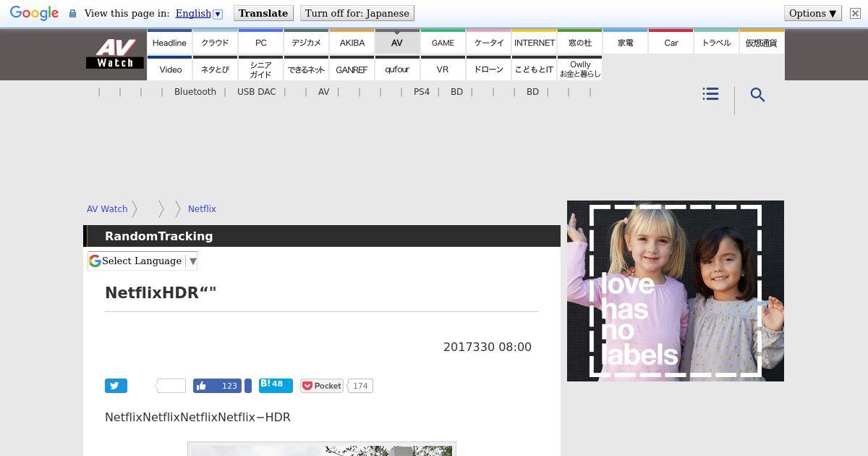Click the Facebook like button showing 123

pyautogui.click(x=217, y=386)
